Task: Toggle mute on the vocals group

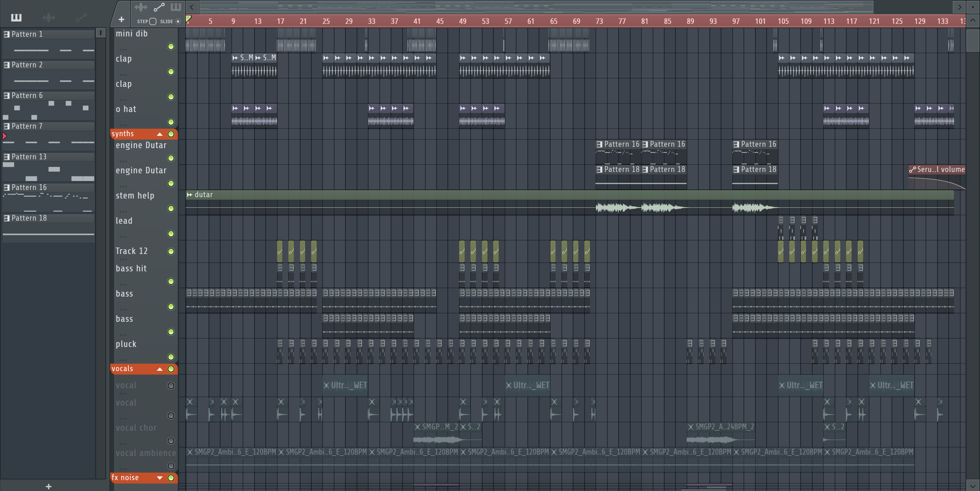Action: tap(171, 369)
